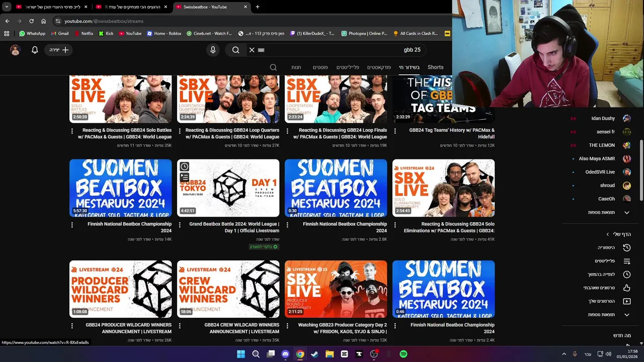Click the browser home icon
644x362 pixels.
pos(44,21)
